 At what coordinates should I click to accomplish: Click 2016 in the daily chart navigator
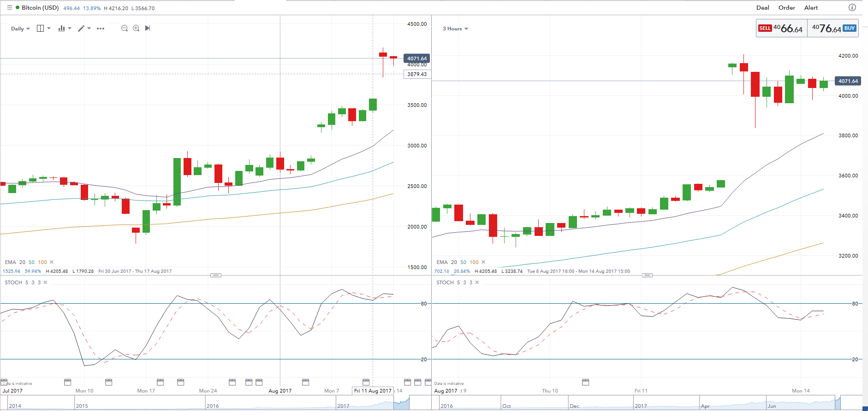pos(213,406)
